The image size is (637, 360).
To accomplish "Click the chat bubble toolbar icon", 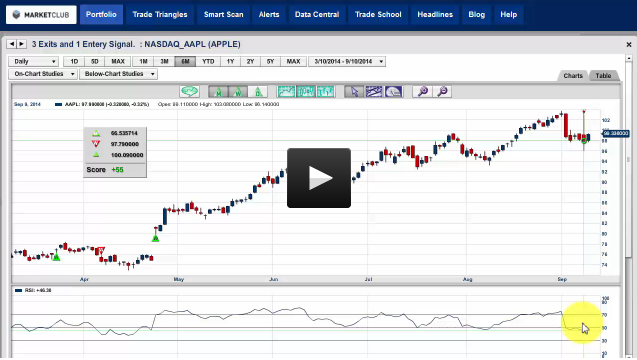I will pyautogui.click(x=189, y=91).
